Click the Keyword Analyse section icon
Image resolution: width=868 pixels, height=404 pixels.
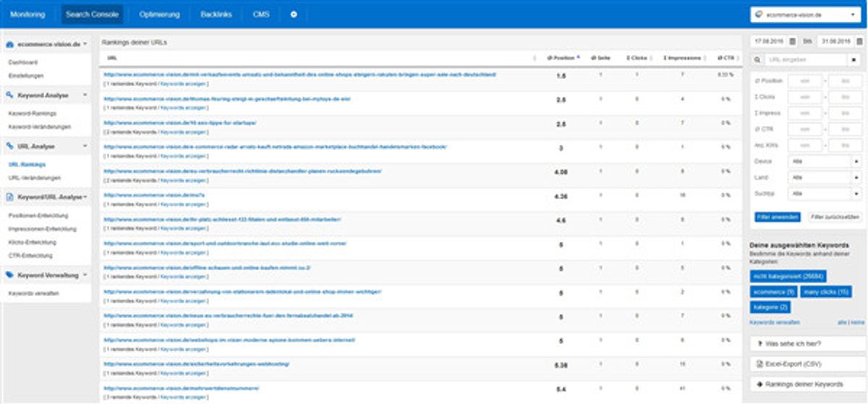coord(10,95)
